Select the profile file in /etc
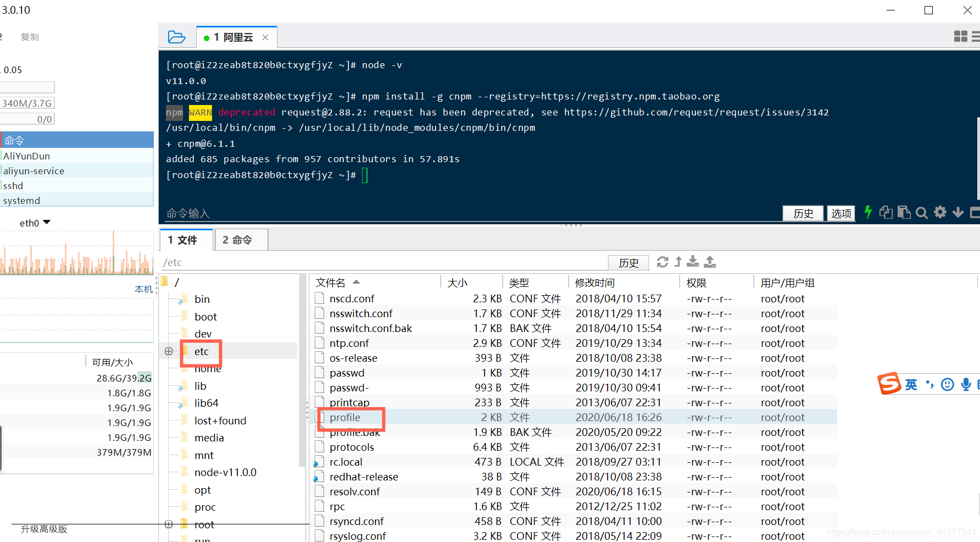The height and width of the screenshot is (542, 980). pyautogui.click(x=344, y=417)
